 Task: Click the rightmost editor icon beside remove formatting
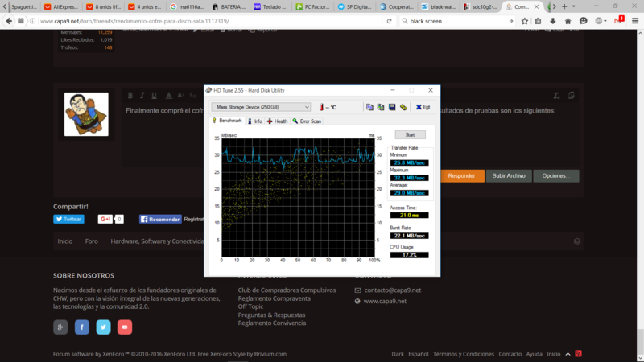[572, 95]
